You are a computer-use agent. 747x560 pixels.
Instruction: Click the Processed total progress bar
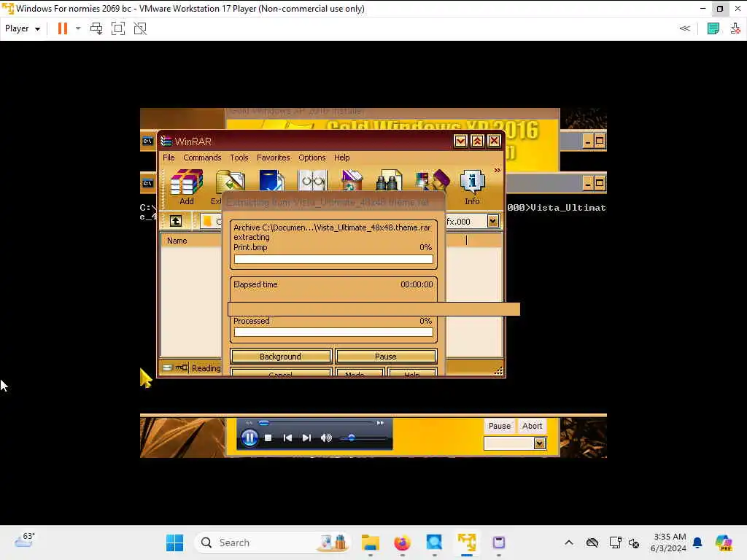(333, 332)
